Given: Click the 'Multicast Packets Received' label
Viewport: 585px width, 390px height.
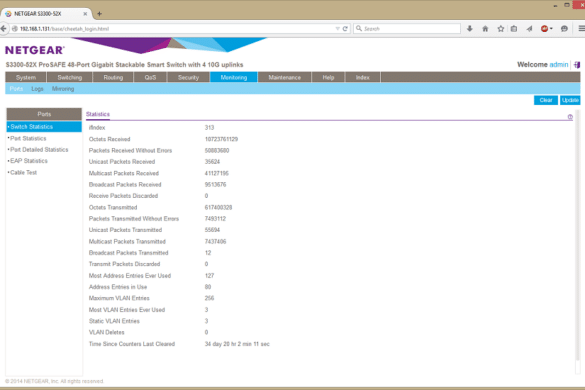Looking at the screenshot, I should (x=123, y=173).
